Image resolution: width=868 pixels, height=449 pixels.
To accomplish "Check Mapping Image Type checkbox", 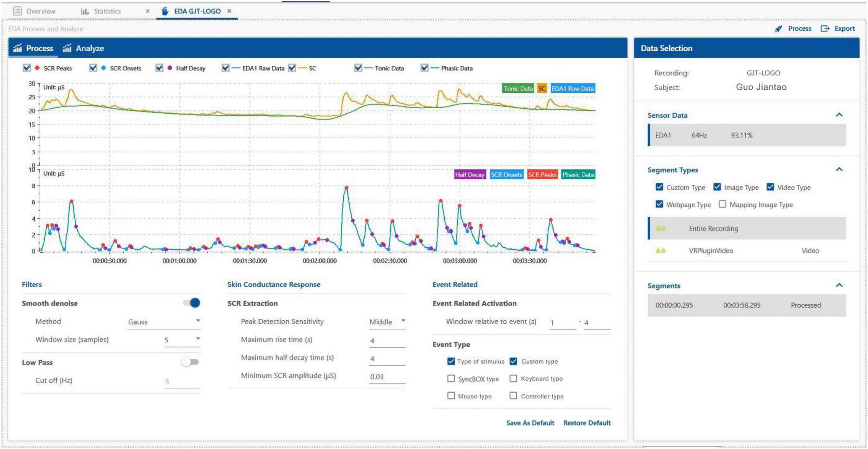I will [722, 204].
